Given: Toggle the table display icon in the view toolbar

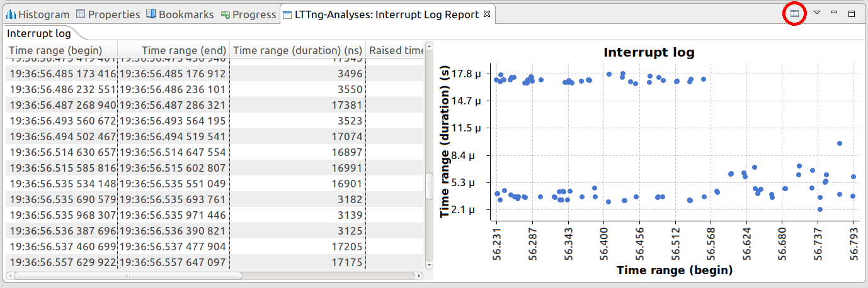Looking at the screenshot, I should (794, 13).
